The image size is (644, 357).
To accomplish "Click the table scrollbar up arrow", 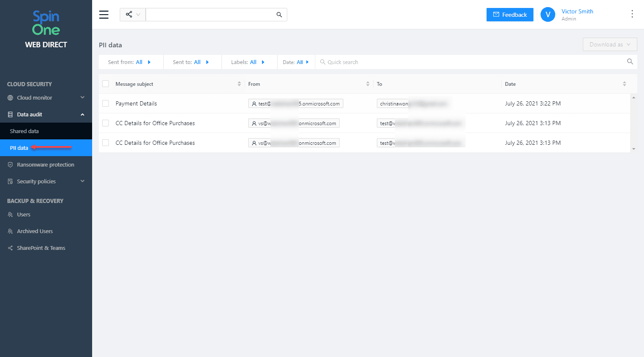I will coord(634,98).
